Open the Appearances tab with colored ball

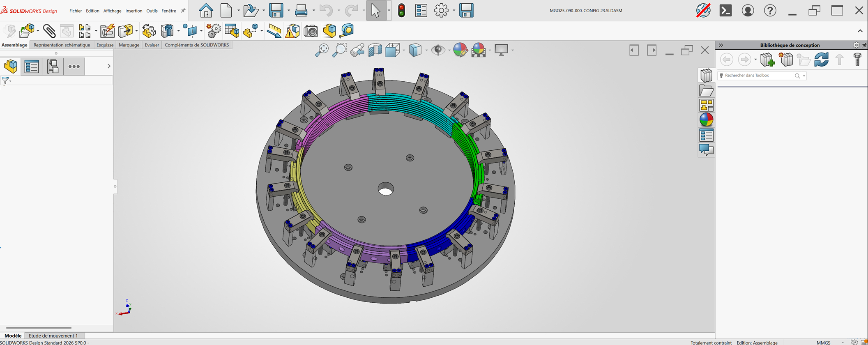coord(706,120)
